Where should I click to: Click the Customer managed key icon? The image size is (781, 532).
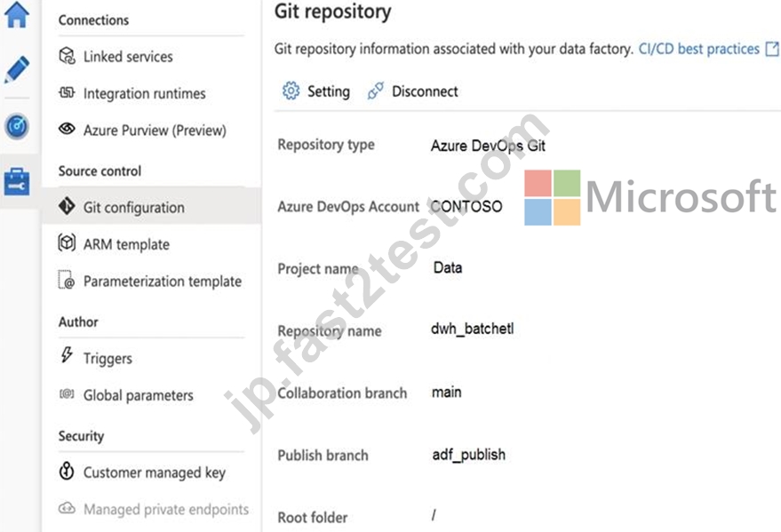point(67,471)
